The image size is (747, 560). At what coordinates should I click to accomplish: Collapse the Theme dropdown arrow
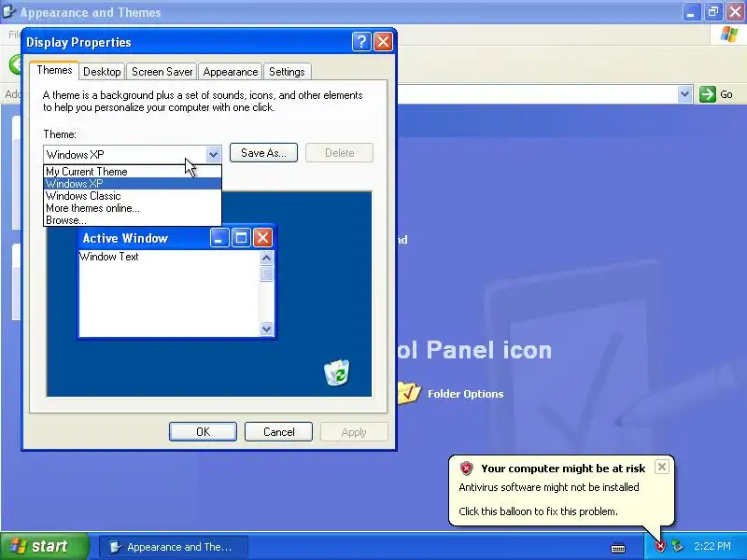214,154
